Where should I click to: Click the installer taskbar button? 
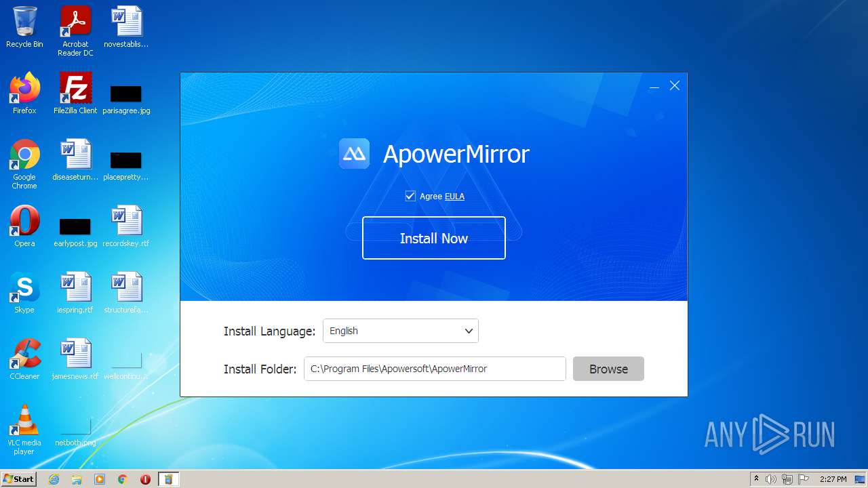(x=168, y=479)
